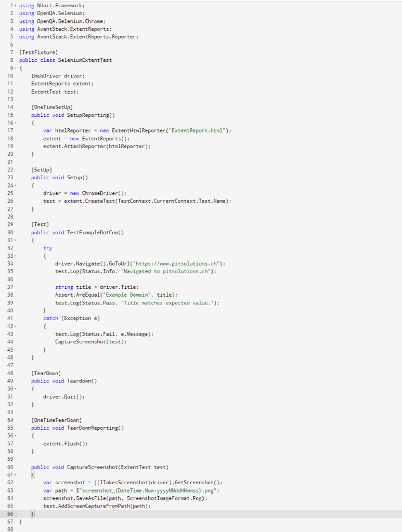Fold the TearDownReporting body at line 56
The width and height of the screenshot is (402, 532).
coord(15,436)
